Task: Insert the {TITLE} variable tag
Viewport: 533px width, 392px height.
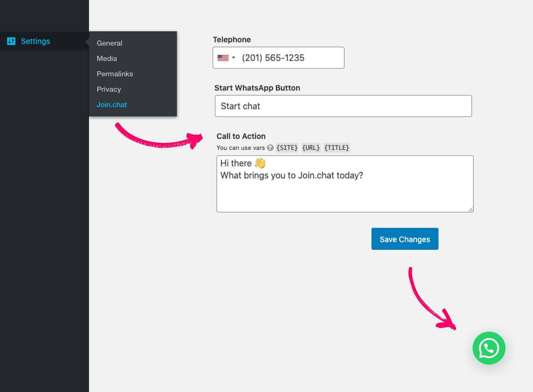Action: point(337,148)
